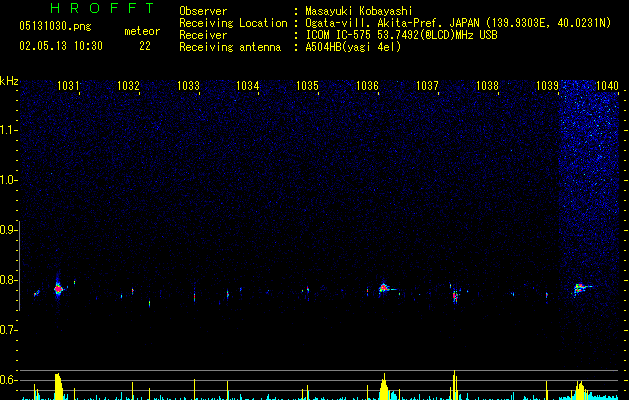Click the 1033 time axis label
This screenshot has height=400, width=629.
pos(188,85)
